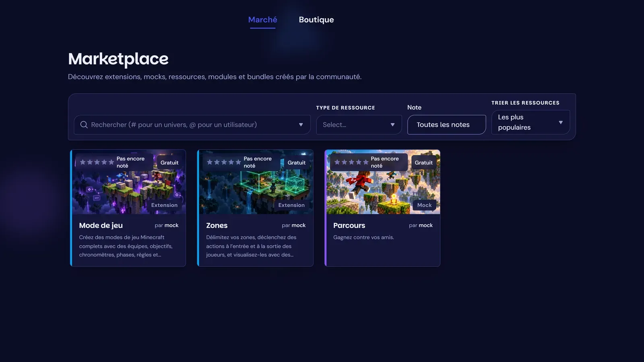Click the Parcours card title
Screen dimensions: 644x362
349,225
